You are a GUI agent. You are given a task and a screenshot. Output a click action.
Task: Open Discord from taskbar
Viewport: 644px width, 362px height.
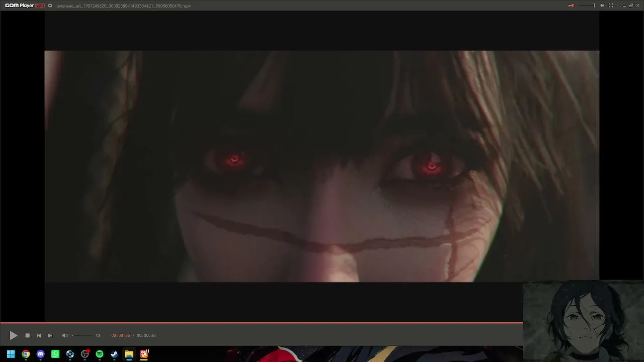[x=41, y=354]
